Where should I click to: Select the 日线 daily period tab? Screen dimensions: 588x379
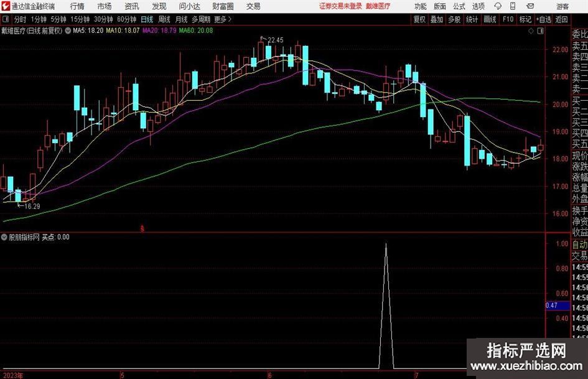pyautogui.click(x=147, y=19)
